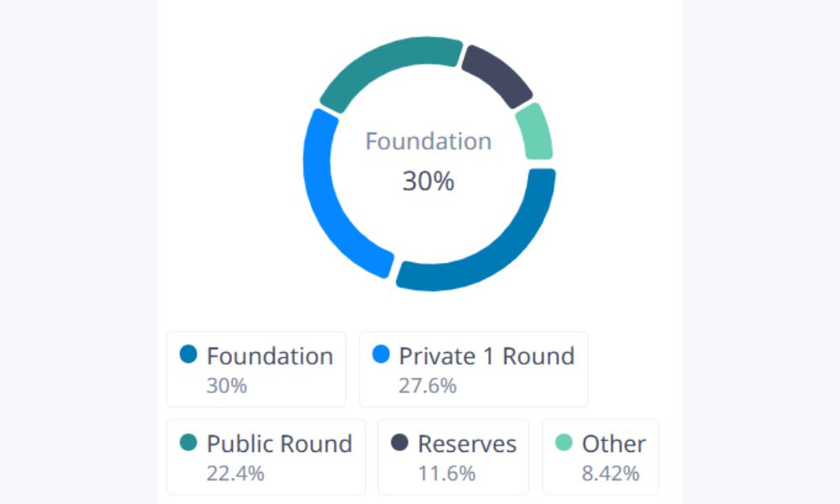
Task: Select the Foundation legend card
Action: [x=256, y=370]
